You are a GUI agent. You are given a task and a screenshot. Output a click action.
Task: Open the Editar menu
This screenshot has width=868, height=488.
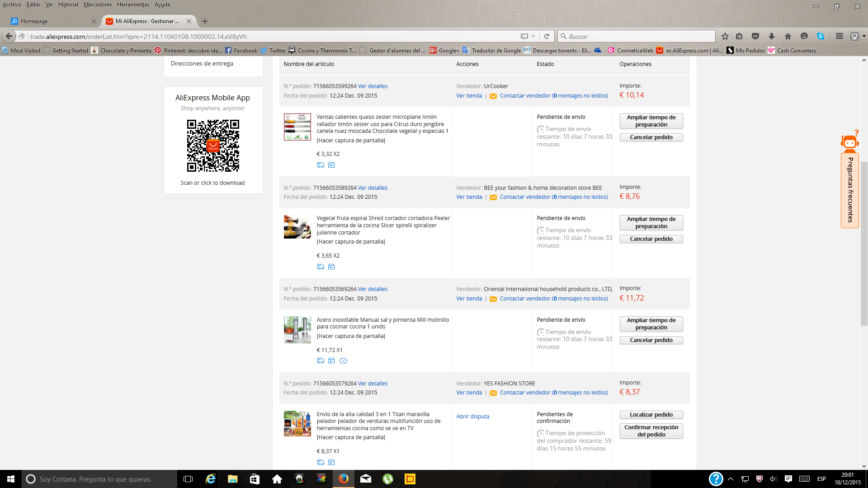[x=33, y=5]
